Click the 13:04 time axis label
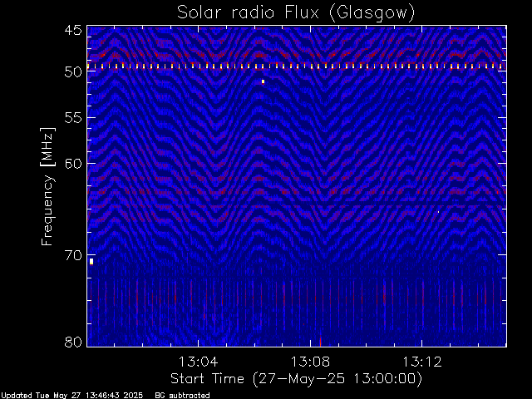The width and height of the screenshot is (532, 399). (198, 362)
